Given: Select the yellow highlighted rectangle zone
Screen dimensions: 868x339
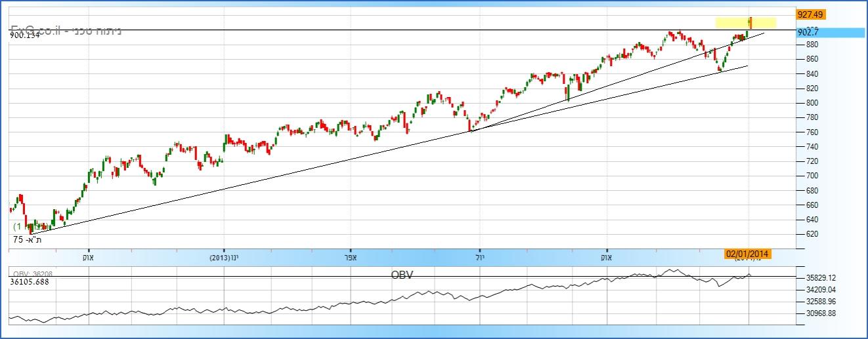Looking at the screenshot, I should tap(745, 22).
